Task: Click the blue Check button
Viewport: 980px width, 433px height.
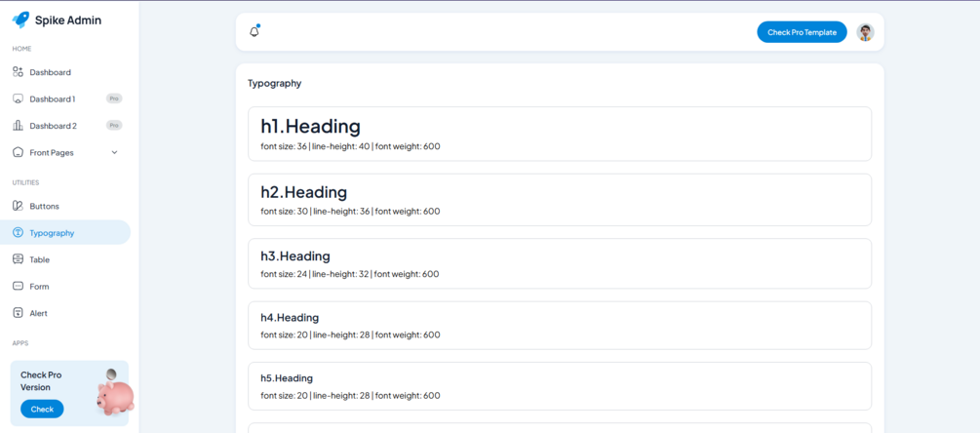Action: (42, 410)
